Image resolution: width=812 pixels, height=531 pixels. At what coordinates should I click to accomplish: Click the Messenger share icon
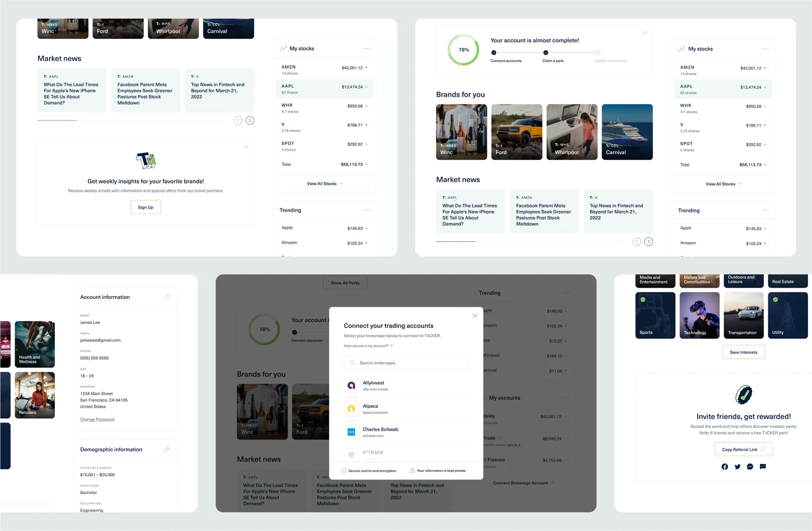pos(750,466)
